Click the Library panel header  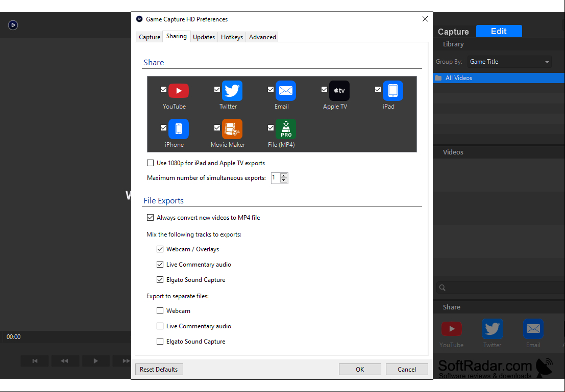pyautogui.click(x=499, y=44)
